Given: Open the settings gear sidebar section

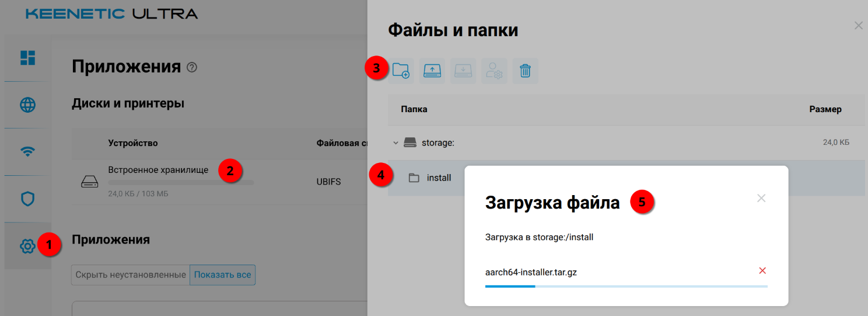Looking at the screenshot, I should tap(27, 246).
